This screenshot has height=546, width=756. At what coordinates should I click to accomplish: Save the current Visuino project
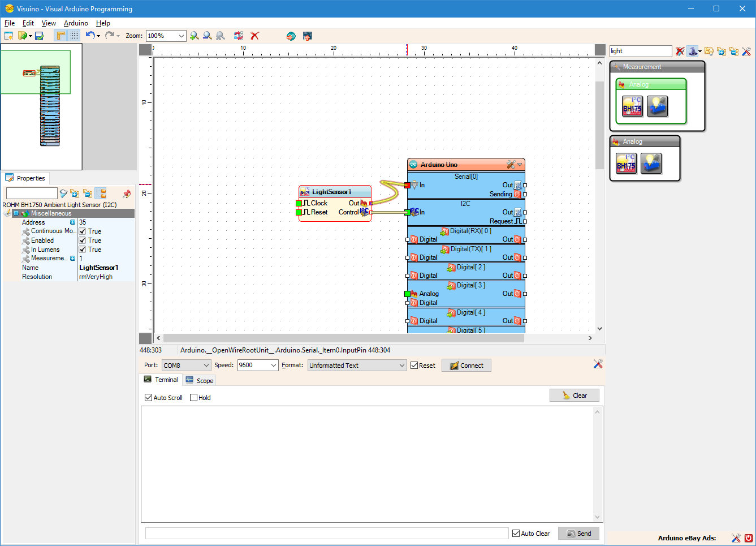point(38,35)
